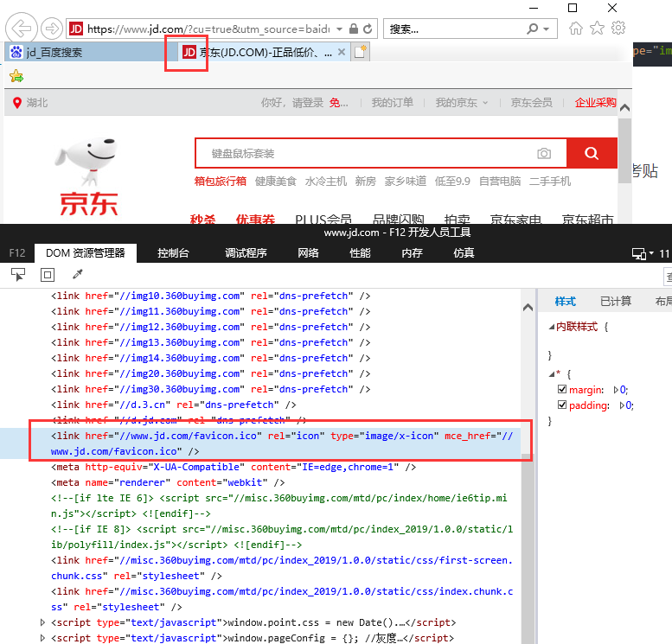
Task: Open browser settings gear icon
Action: (x=618, y=29)
